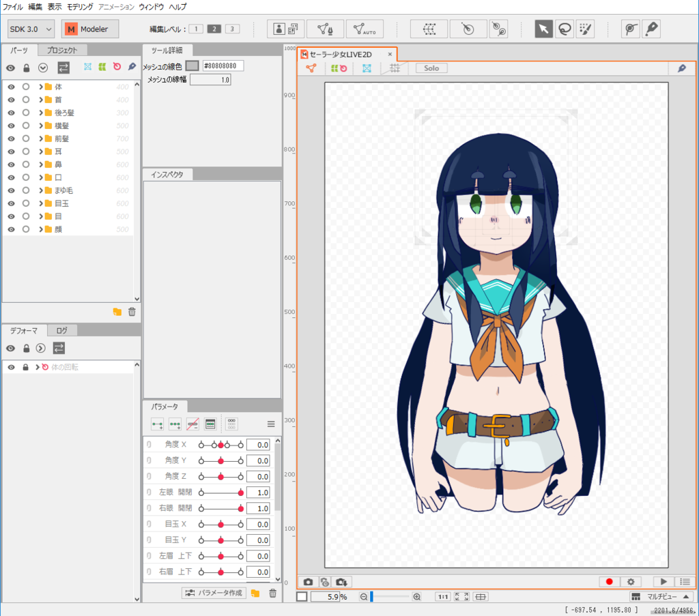Switch to the ログ tab
This screenshot has width=699, height=616.
62,330
